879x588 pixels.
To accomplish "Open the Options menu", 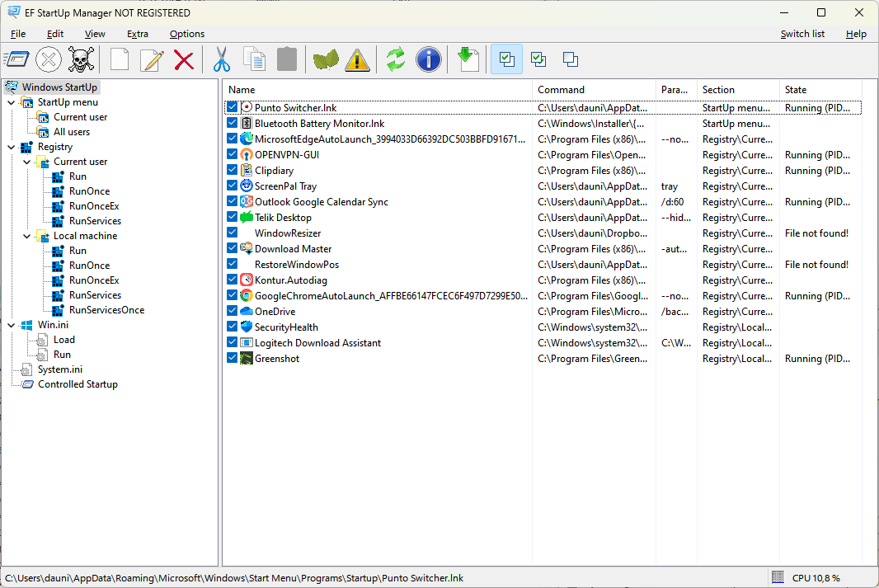I will coord(187,34).
